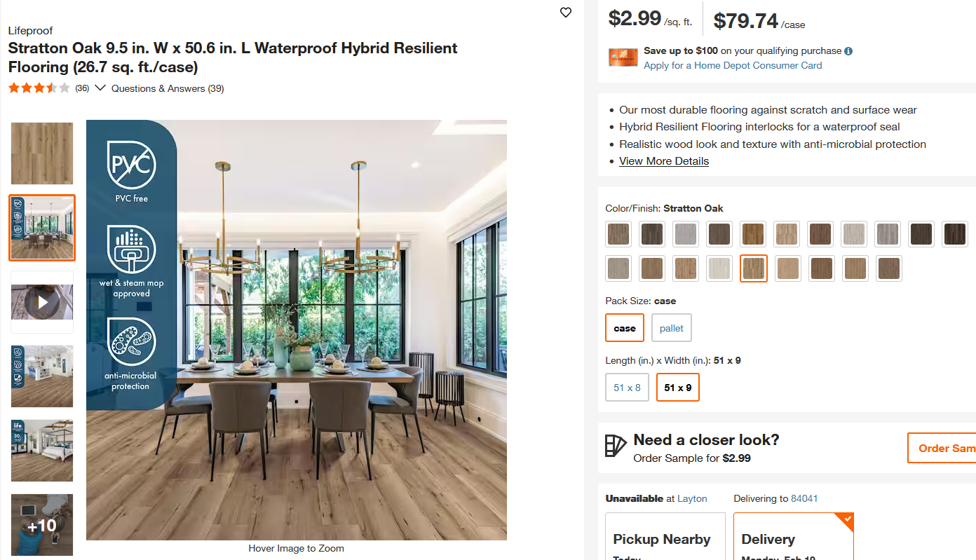This screenshot has width=976, height=560.
Task: Click the Order Sample button
Action: tap(943, 448)
